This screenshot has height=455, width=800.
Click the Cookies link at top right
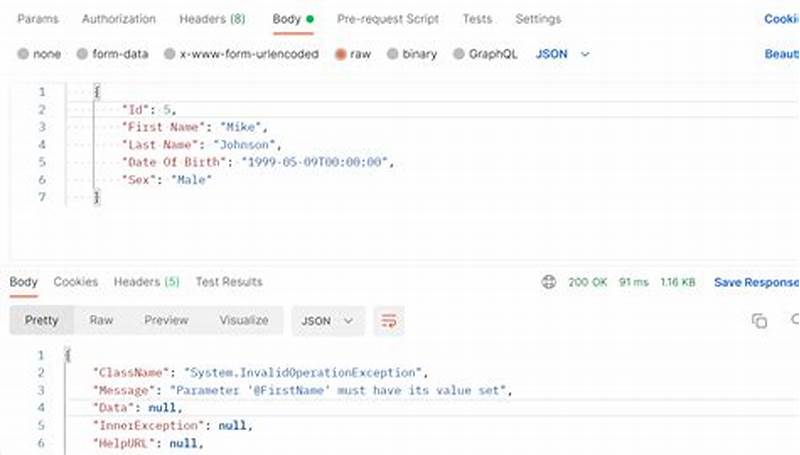782,19
